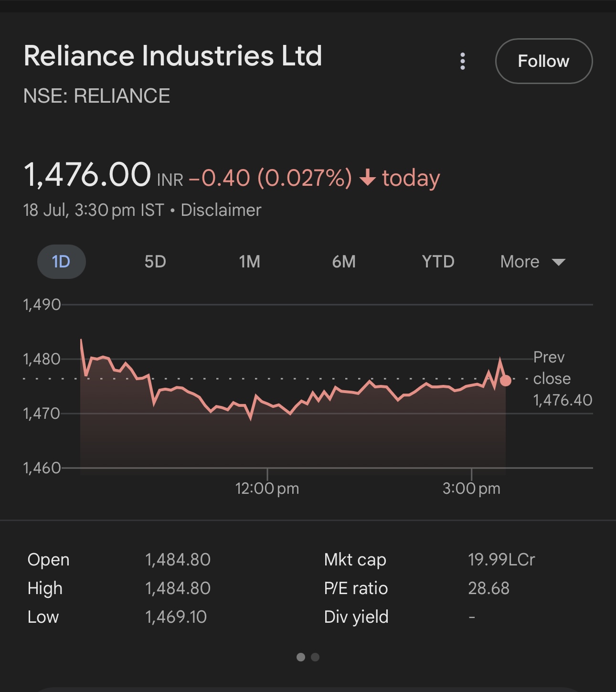Click the 12:00 pm axis label
The width and height of the screenshot is (616, 692).
point(267,489)
